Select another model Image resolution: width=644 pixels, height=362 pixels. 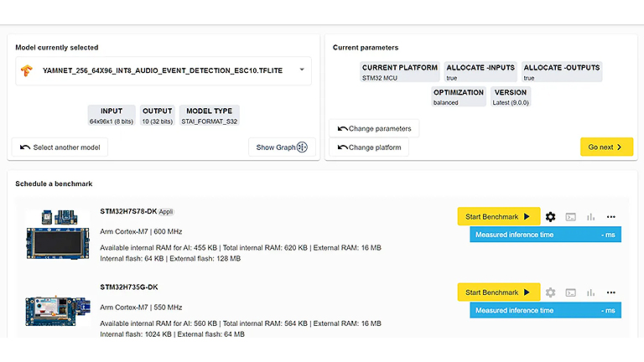pos(60,147)
